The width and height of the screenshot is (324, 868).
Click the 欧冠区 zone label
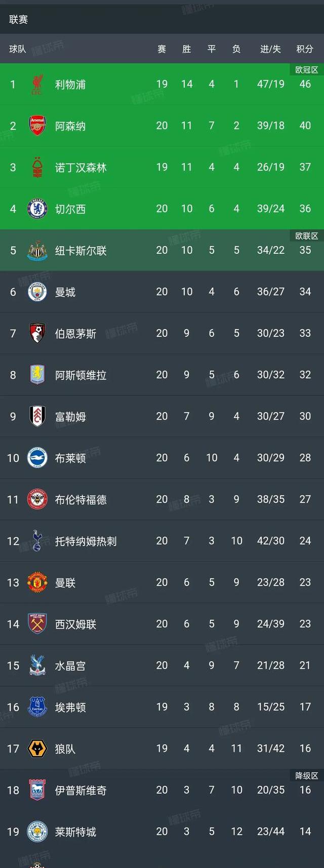click(306, 70)
